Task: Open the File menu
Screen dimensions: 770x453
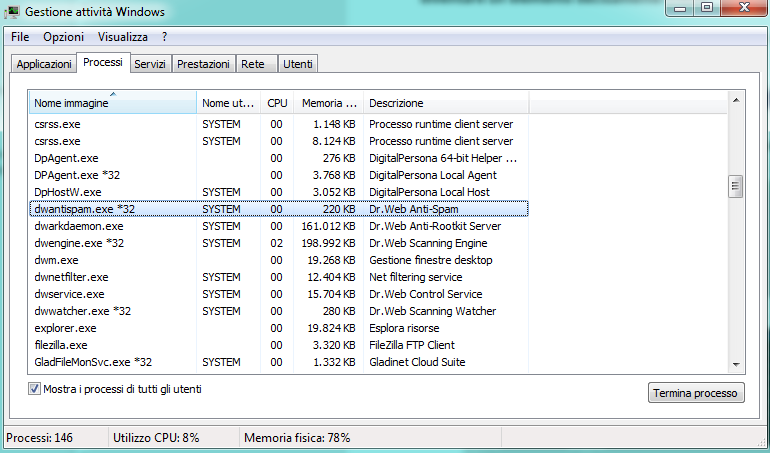Action: [20, 37]
